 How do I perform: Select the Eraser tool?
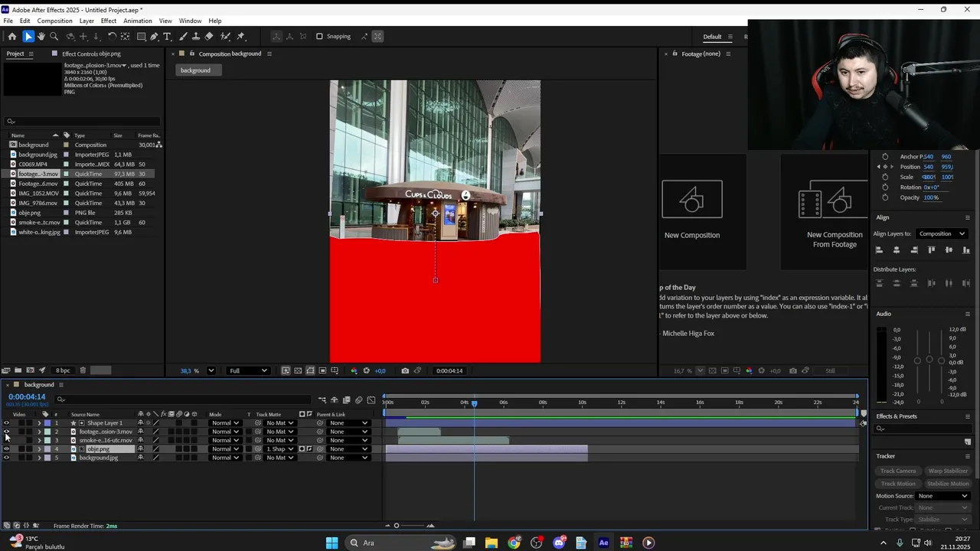pyautogui.click(x=209, y=36)
